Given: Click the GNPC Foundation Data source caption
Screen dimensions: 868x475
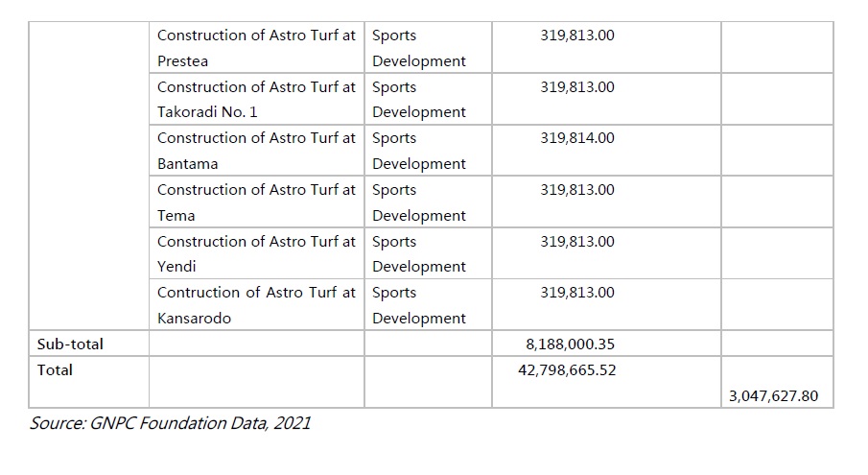Looking at the screenshot, I should tap(170, 423).
